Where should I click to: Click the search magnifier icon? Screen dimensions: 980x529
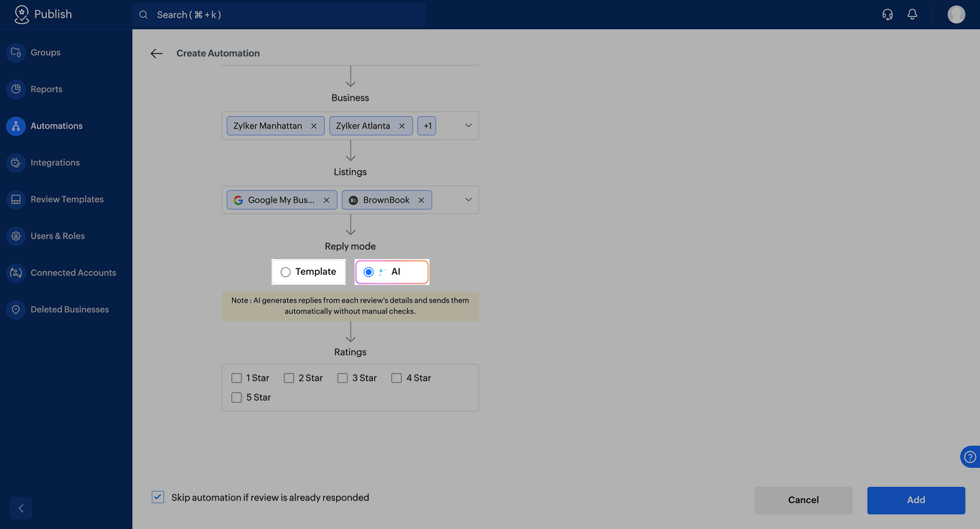pyautogui.click(x=144, y=14)
